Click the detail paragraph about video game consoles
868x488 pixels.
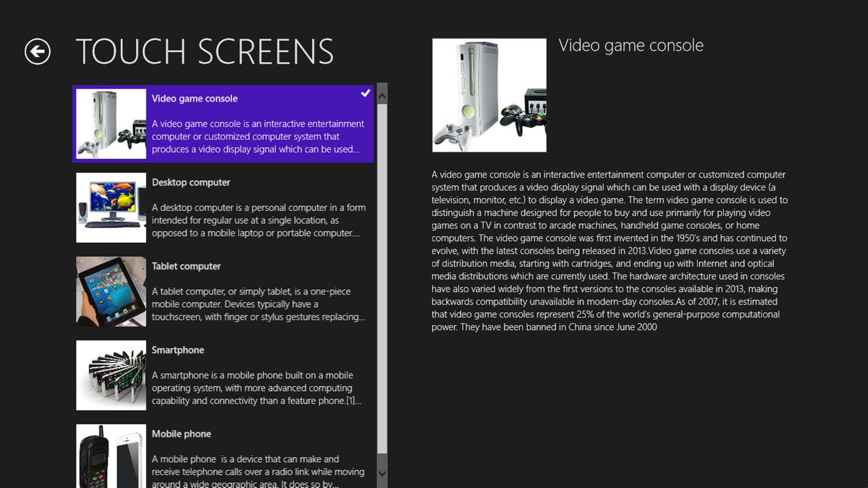tap(609, 251)
